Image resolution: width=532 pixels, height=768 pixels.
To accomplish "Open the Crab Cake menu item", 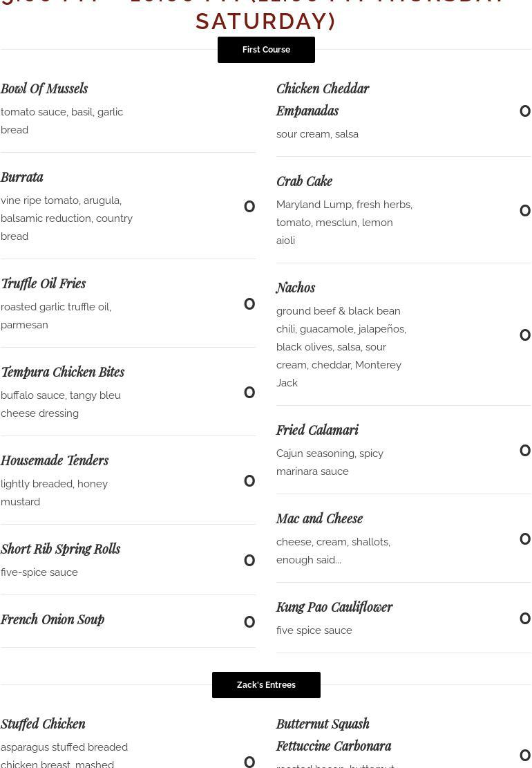I will click(305, 181).
